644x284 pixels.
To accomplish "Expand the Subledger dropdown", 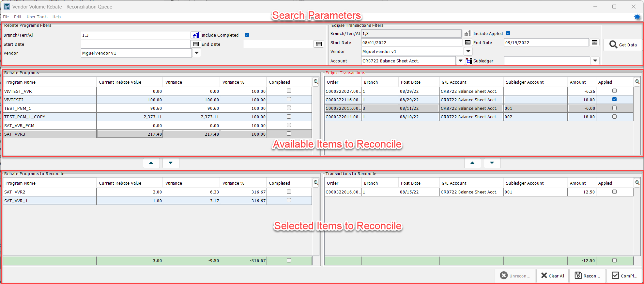I will pyautogui.click(x=595, y=61).
